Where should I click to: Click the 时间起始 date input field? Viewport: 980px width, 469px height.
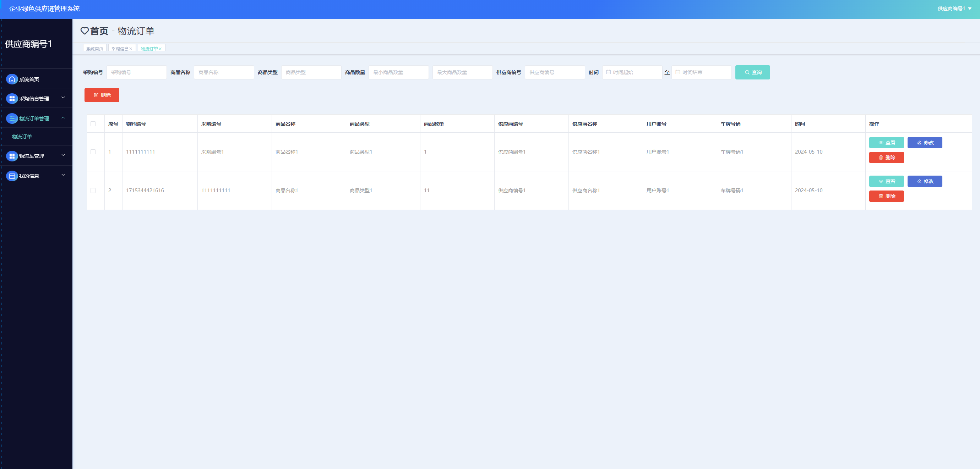point(632,73)
